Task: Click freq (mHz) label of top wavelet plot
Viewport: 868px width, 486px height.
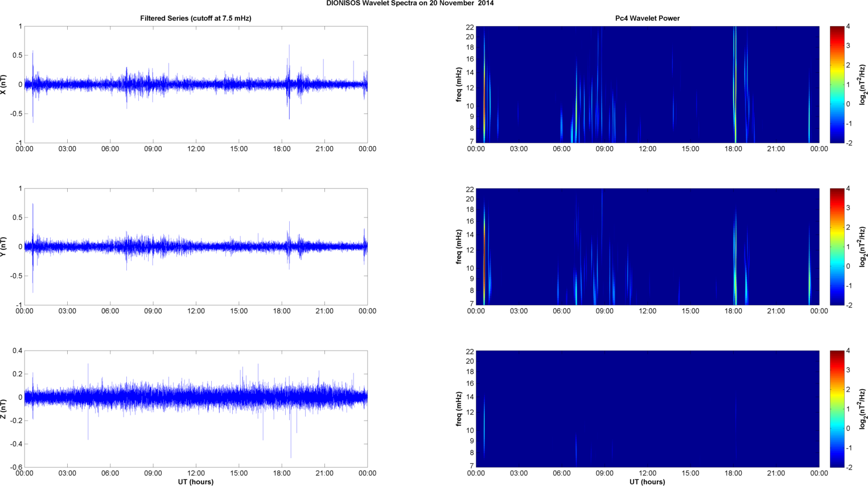Action: 459,84
